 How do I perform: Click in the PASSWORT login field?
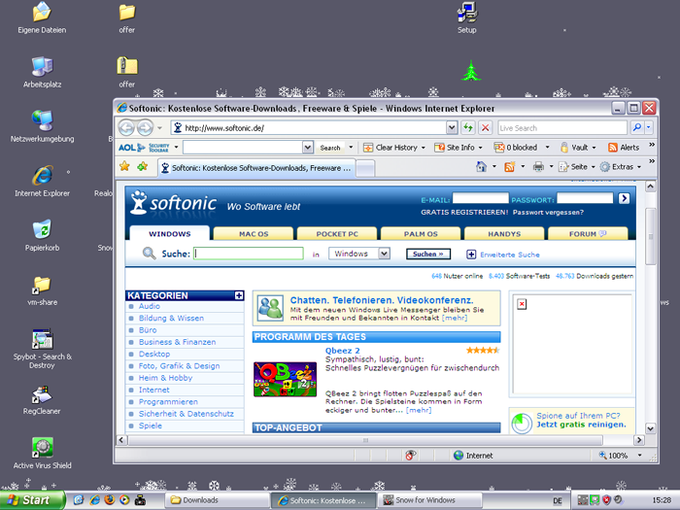(585, 199)
